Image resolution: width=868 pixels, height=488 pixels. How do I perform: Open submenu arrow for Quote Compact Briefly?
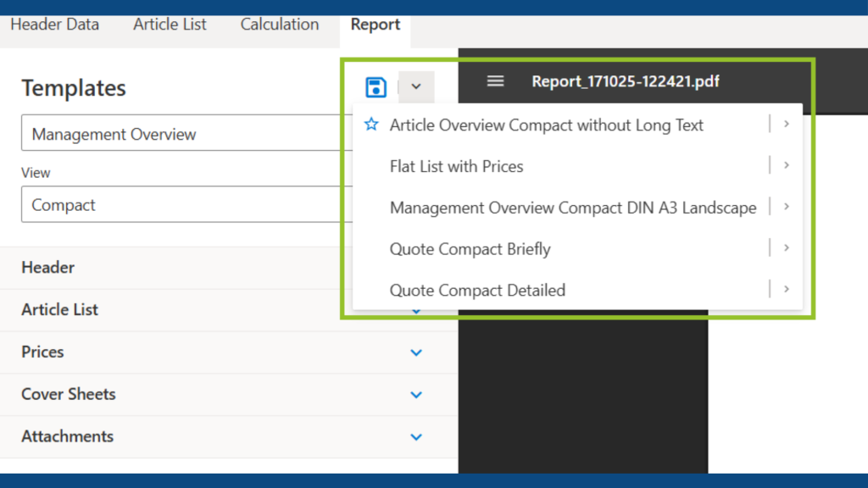pyautogui.click(x=787, y=248)
